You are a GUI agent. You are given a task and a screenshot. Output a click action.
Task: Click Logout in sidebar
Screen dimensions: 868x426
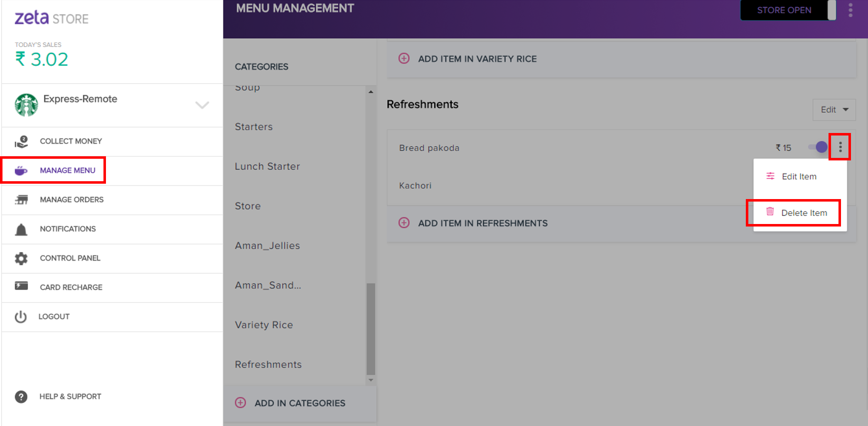point(112,317)
